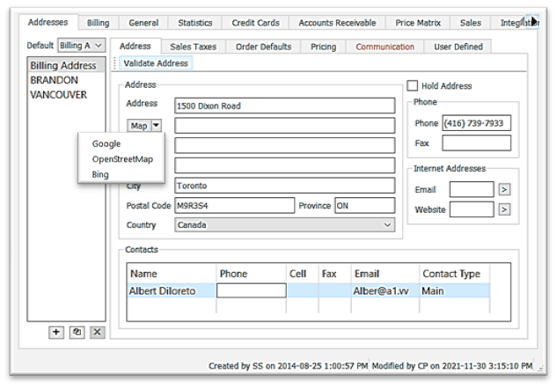
Task: Select VANCOUVER in the address list
Action: tap(66, 95)
